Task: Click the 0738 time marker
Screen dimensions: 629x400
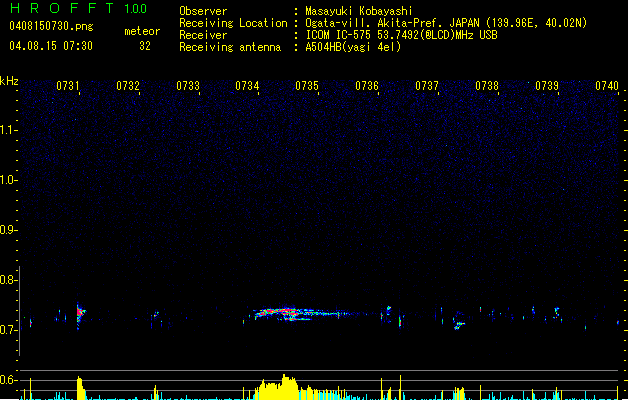Action: click(487, 86)
